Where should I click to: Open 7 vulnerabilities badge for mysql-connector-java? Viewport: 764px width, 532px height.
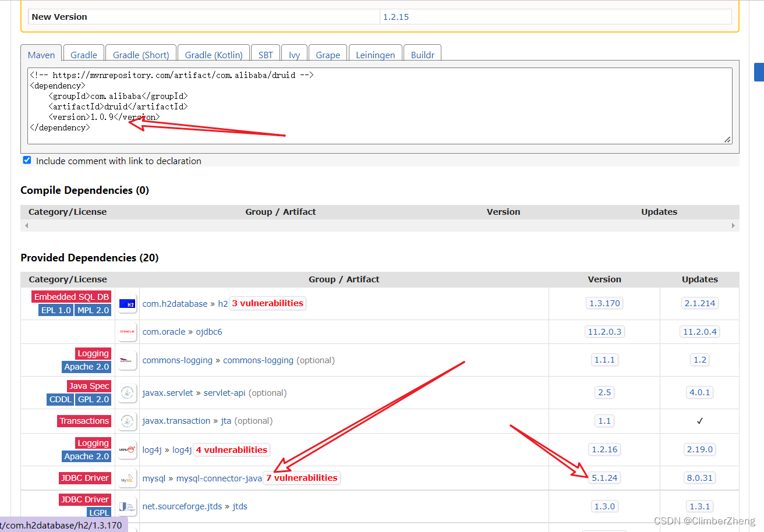pos(302,478)
